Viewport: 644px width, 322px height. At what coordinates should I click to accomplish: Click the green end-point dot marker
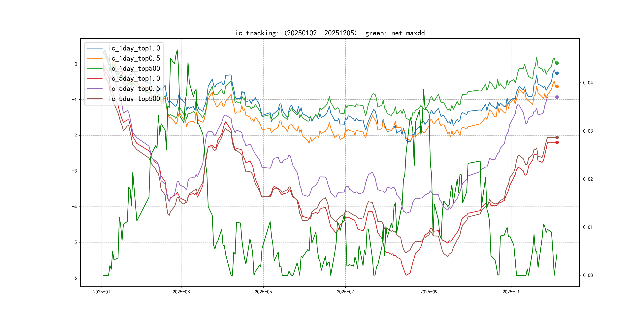(557, 63)
